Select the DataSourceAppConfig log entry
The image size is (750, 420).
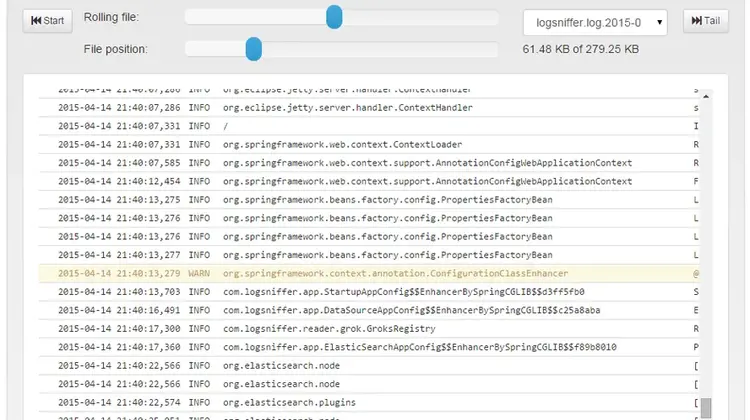(369, 310)
